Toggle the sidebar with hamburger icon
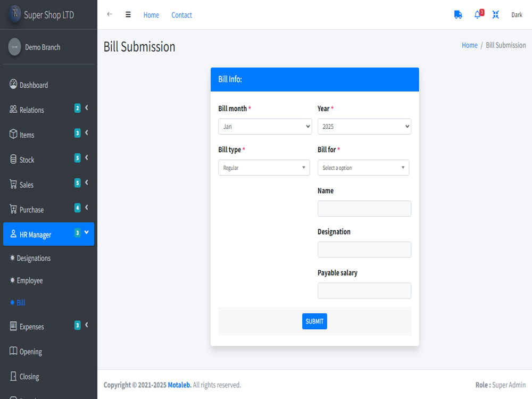The height and width of the screenshot is (399, 532). click(128, 14)
